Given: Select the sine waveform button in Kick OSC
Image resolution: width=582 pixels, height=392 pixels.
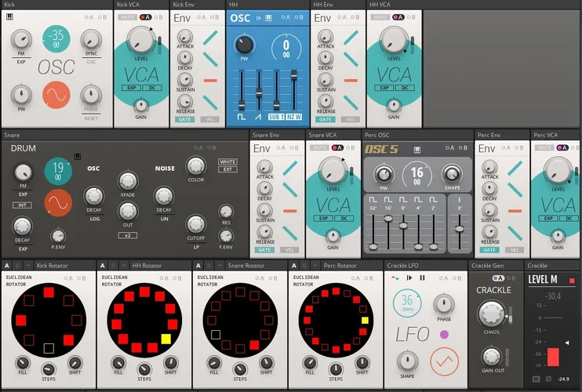Looking at the screenshot, I should click(56, 96).
